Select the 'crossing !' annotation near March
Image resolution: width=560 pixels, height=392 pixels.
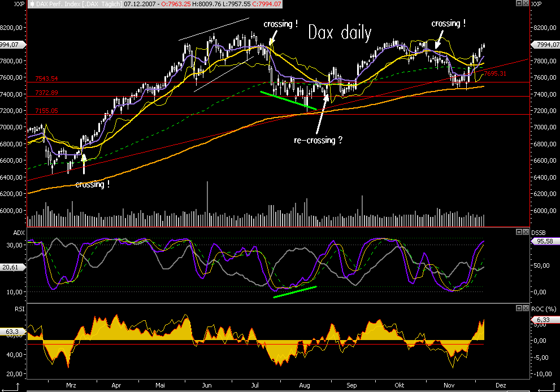(93, 185)
